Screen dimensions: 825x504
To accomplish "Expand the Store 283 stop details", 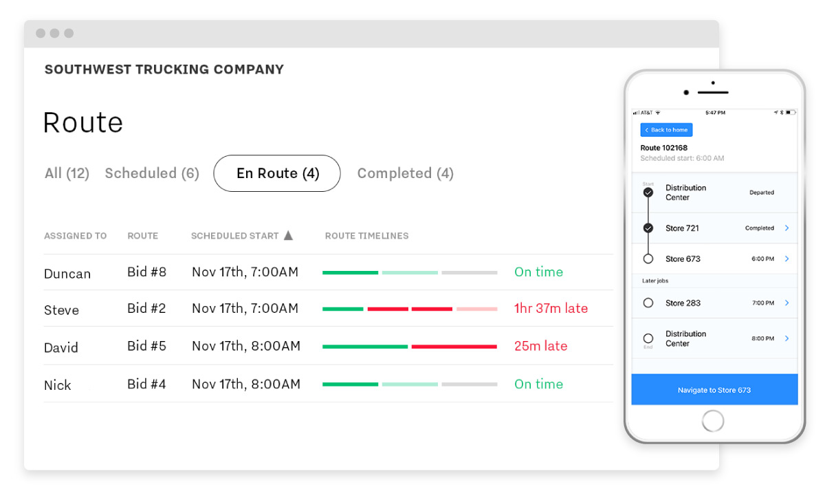I will pyautogui.click(x=786, y=301).
